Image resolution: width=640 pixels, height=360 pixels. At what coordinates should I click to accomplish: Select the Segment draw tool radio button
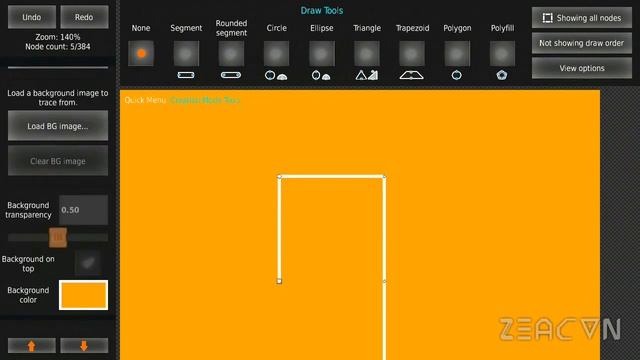click(x=186, y=53)
